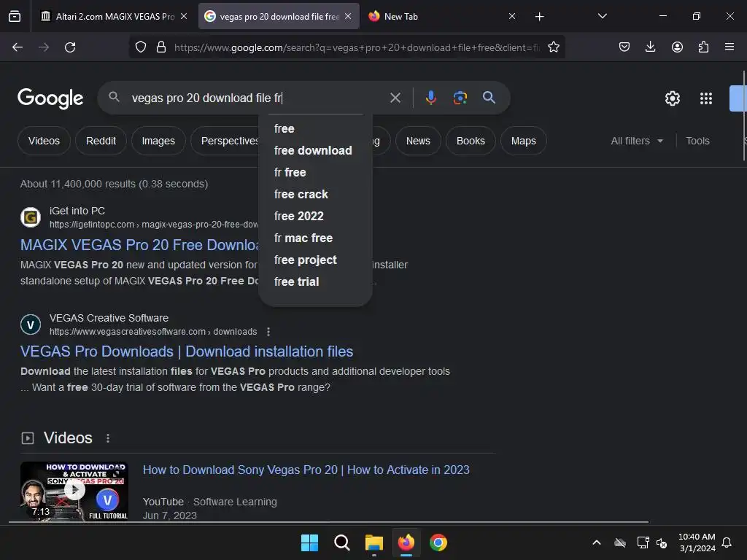This screenshot has width=747, height=560.
Task: Submit search with magnifier button
Action: 489,98
